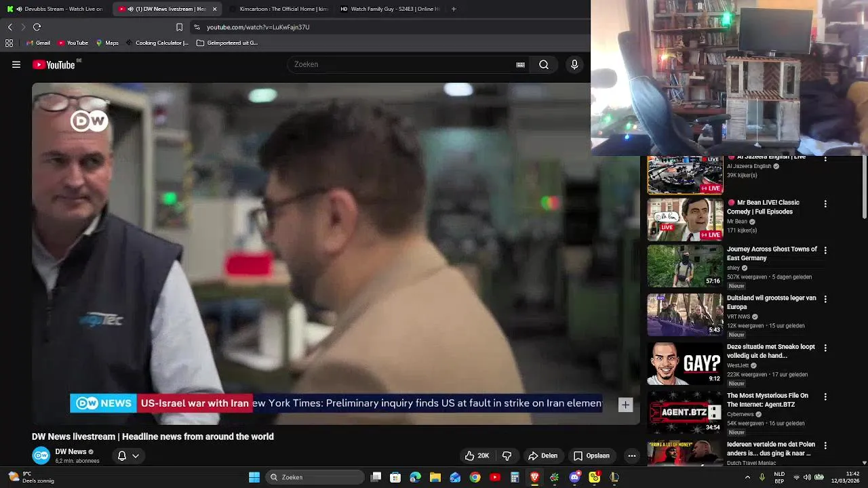868x488 pixels.
Task: Open the GAY? Sneako video thumbnail
Action: click(685, 364)
